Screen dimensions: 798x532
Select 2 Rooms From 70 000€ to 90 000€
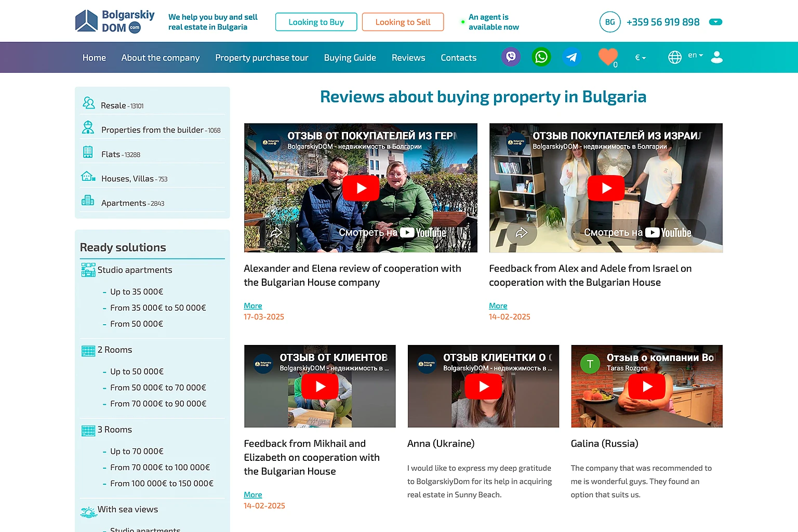[158, 404]
